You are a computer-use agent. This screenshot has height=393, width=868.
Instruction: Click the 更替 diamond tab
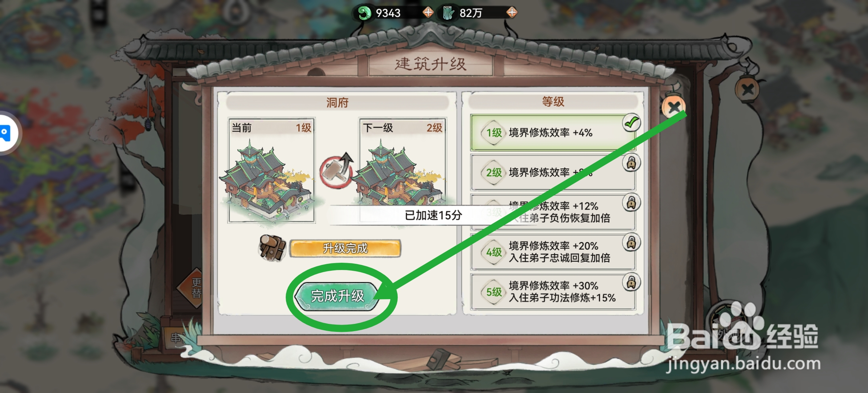(196, 288)
